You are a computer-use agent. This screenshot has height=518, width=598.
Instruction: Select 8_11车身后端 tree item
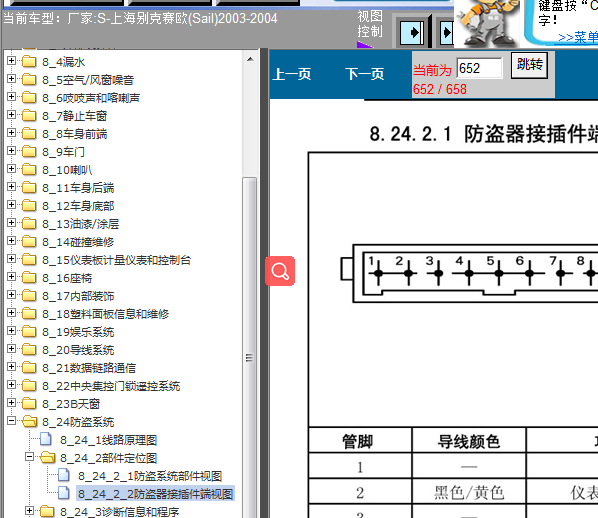point(78,188)
